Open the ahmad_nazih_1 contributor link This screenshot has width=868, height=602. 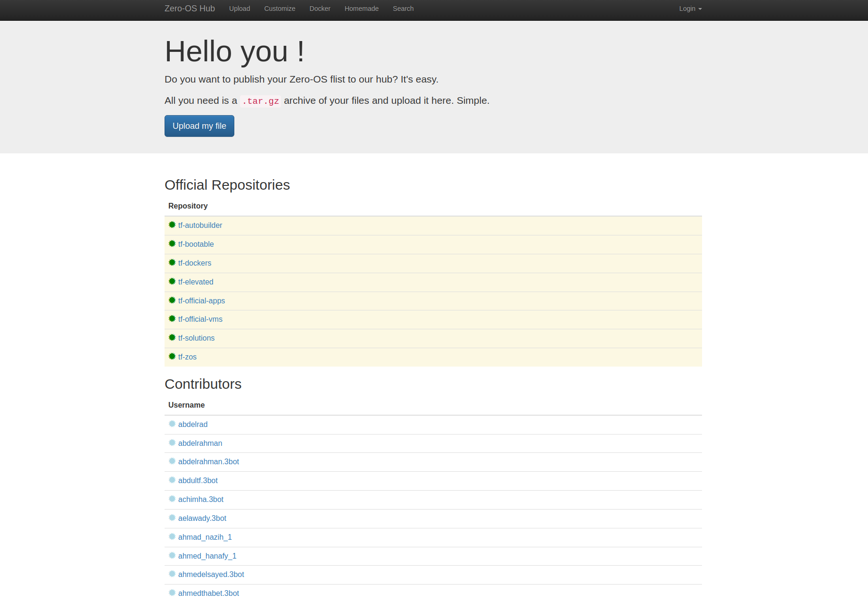click(x=205, y=537)
